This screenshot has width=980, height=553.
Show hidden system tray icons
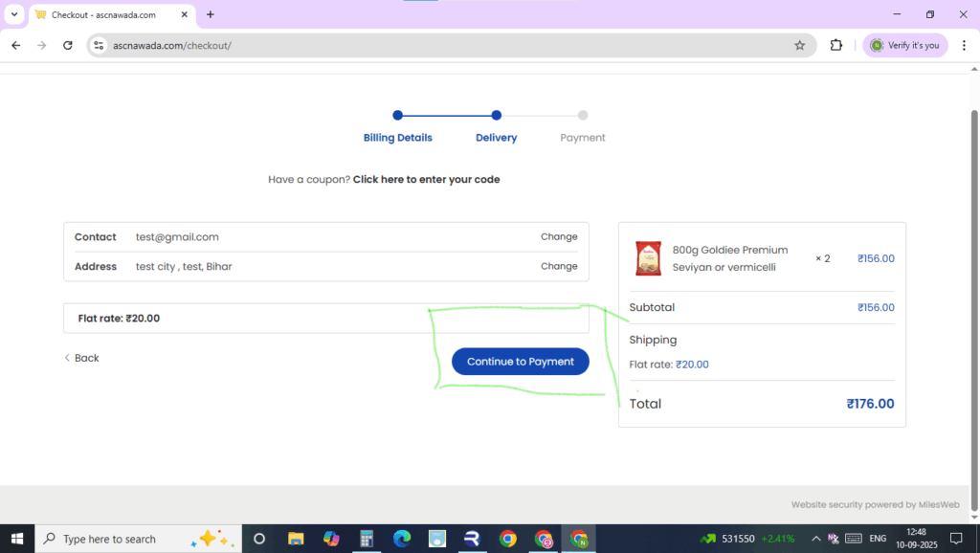coord(815,539)
